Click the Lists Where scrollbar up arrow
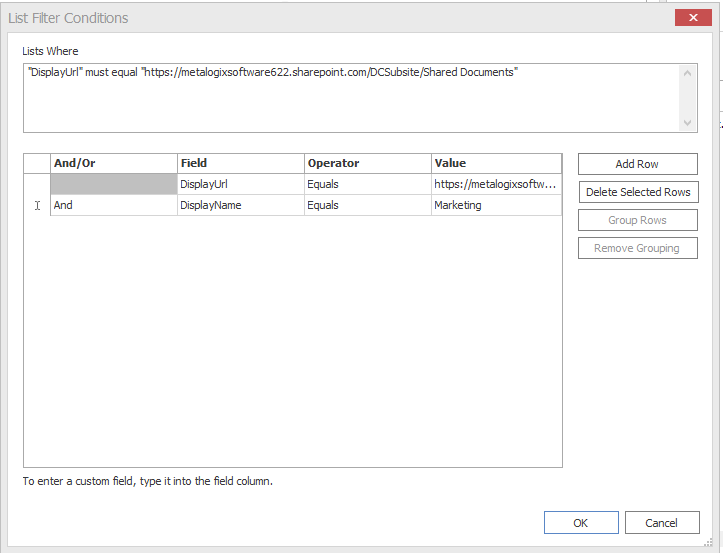This screenshot has width=723, height=553. pyautogui.click(x=687, y=73)
